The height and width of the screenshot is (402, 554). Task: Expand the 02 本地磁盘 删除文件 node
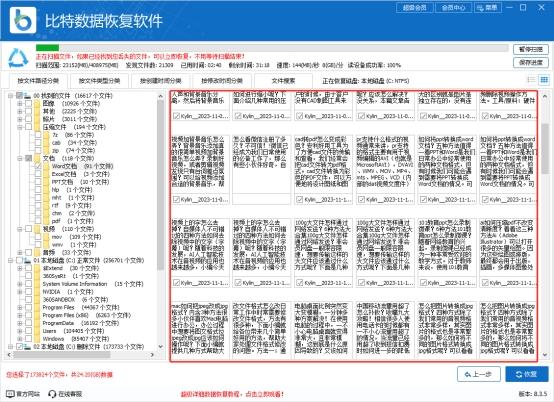(11, 347)
